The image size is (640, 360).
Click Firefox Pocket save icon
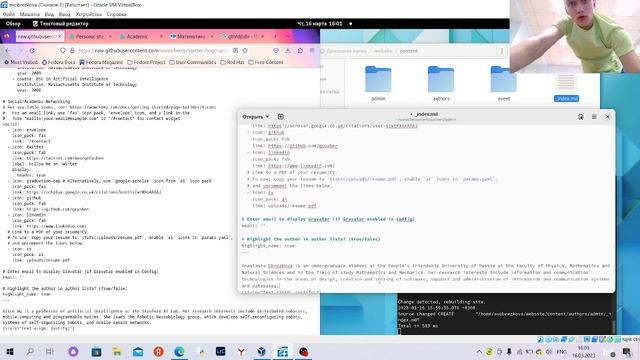click(276, 51)
